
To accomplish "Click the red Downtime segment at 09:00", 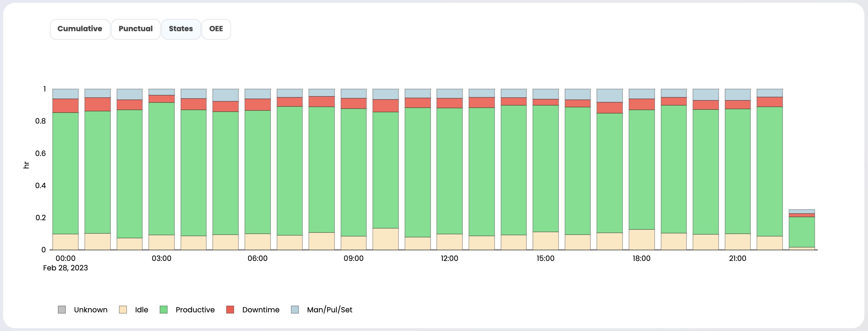I will (x=354, y=103).
